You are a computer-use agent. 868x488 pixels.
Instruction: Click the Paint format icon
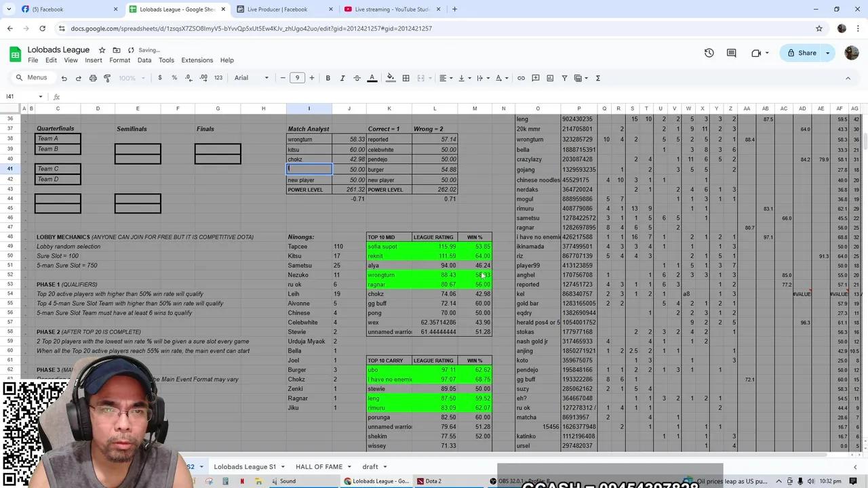tap(107, 78)
